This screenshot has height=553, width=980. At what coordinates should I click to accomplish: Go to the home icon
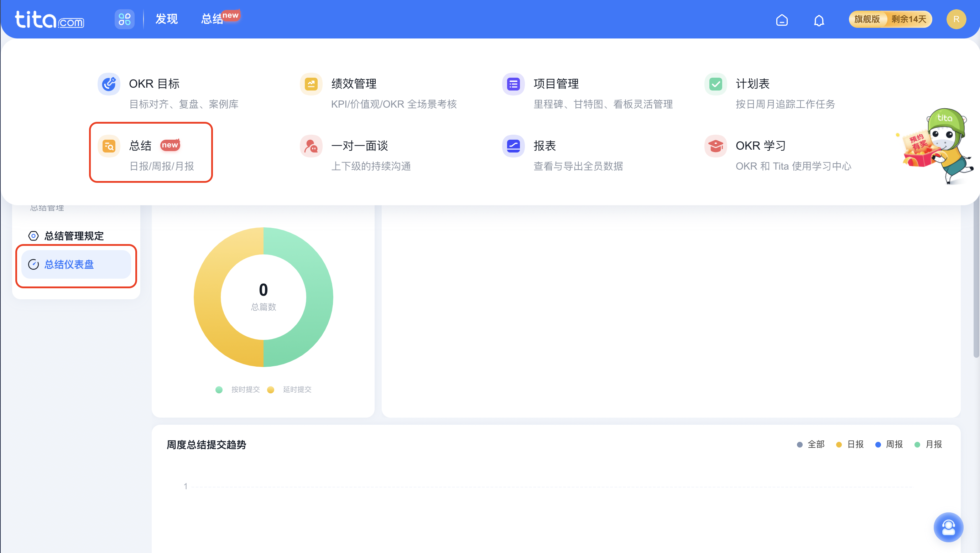pyautogui.click(x=782, y=20)
